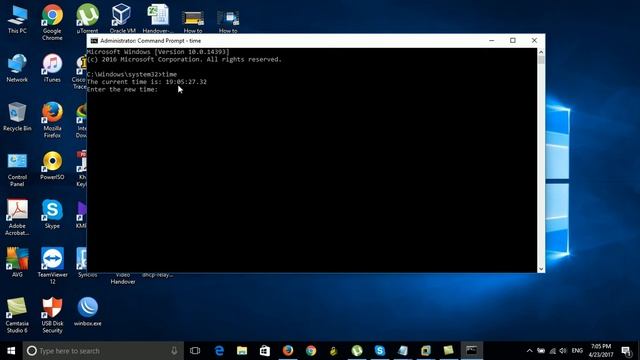This screenshot has width=640, height=360.
Task: Click the 'Microsoft Windows [Version' line
Action: tap(158, 52)
